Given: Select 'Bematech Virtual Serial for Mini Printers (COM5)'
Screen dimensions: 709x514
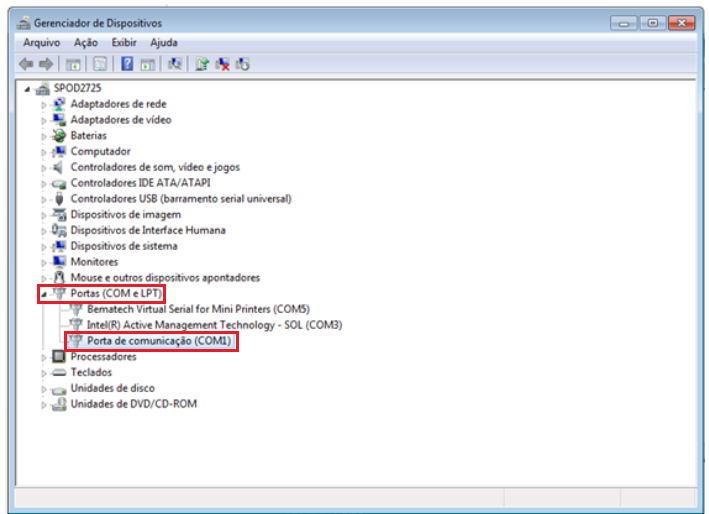Looking at the screenshot, I should [x=199, y=309].
